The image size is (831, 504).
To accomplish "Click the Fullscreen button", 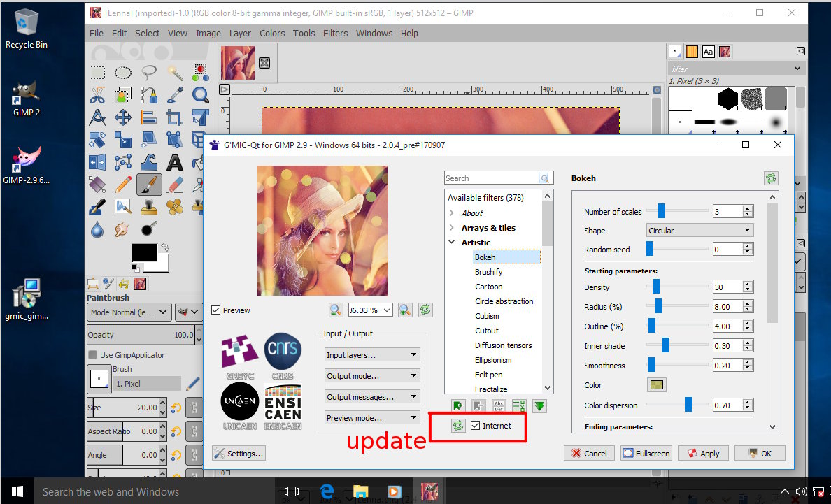I will (x=646, y=453).
